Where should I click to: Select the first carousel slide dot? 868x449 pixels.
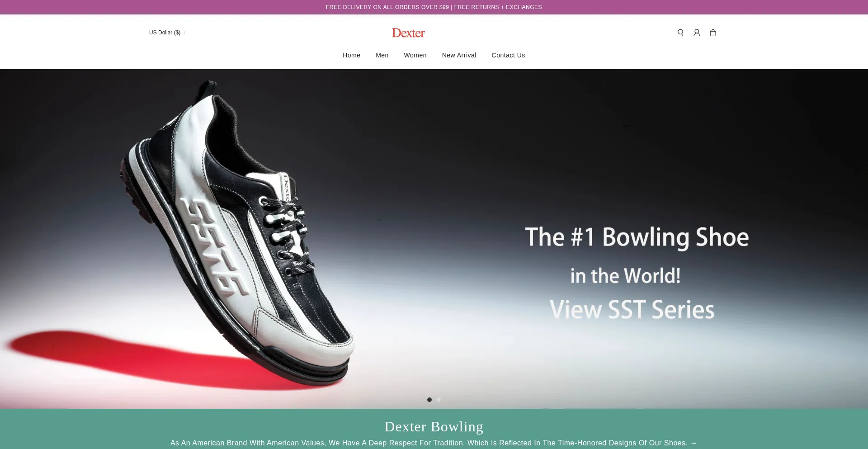click(x=429, y=400)
